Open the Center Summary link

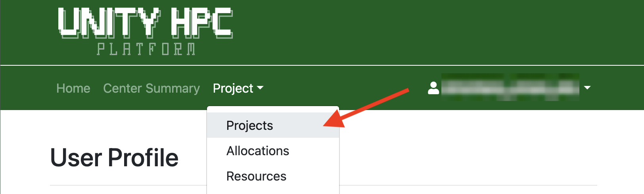point(151,88)
